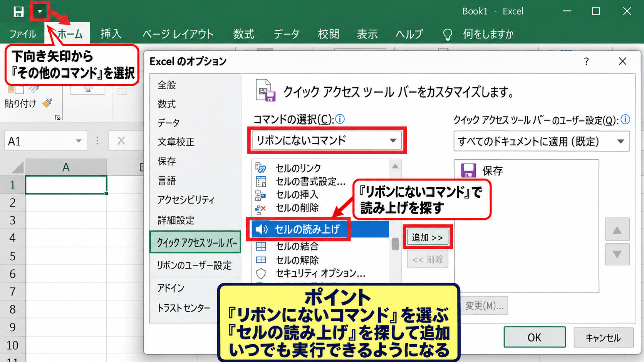644x362 pixels.
Task: Click the command list scrollbar thumb
Action: click(395, 244)
